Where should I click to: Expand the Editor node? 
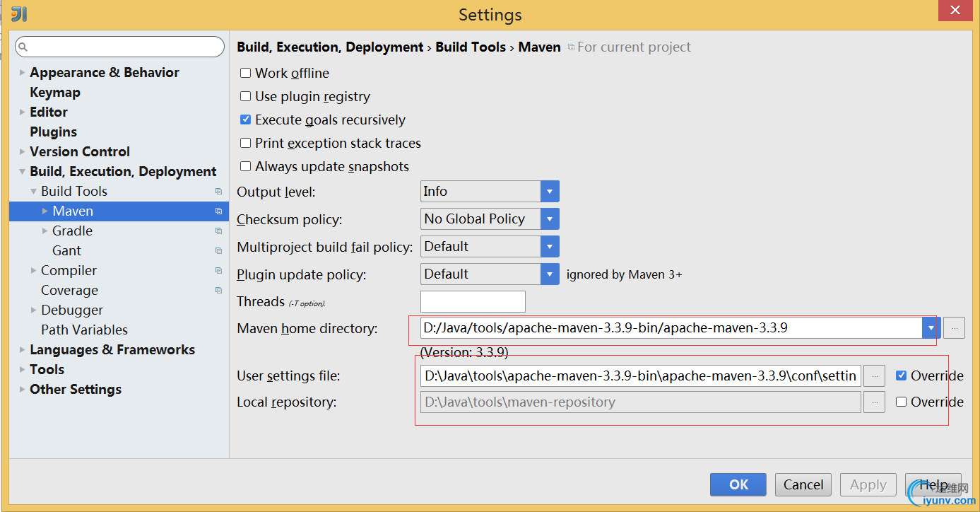pos(23,112)
